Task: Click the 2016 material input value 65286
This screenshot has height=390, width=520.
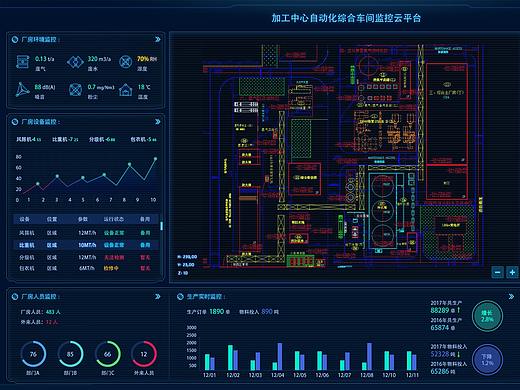Action: (440, 371)
